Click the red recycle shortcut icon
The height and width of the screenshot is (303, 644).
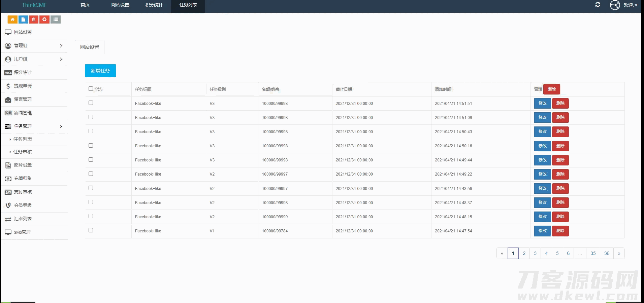pyautogui.click(x=44, y=20)
